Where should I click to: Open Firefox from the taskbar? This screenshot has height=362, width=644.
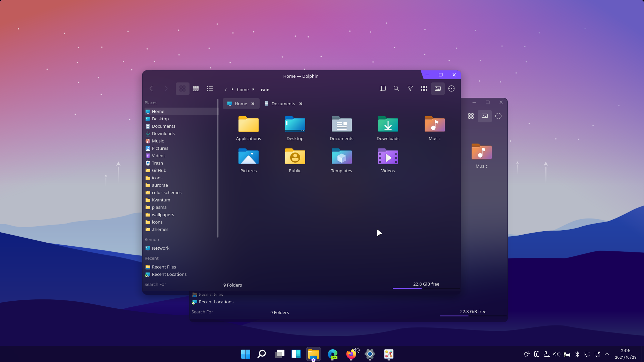pos(351,354)
